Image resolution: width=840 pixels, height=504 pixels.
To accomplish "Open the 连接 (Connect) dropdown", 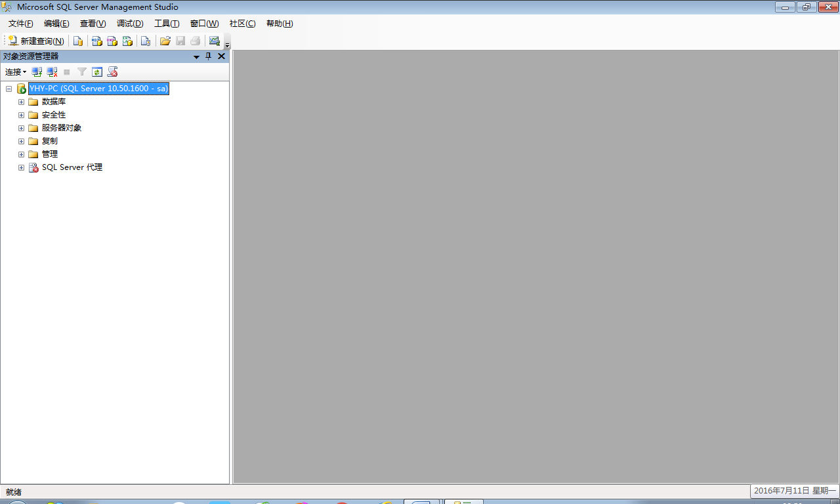I will (16, 72).
